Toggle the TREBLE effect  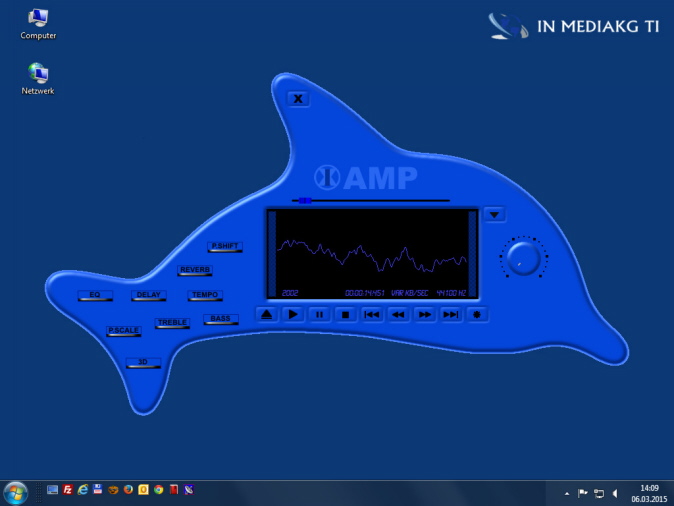172,323
